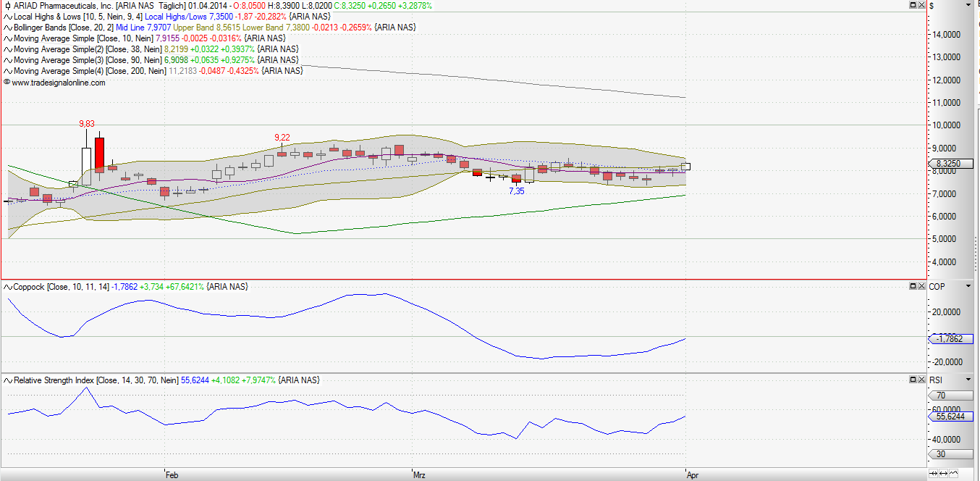Toggle maximize on the main price chart pane
980x481 pixels.
coord(913,5)
